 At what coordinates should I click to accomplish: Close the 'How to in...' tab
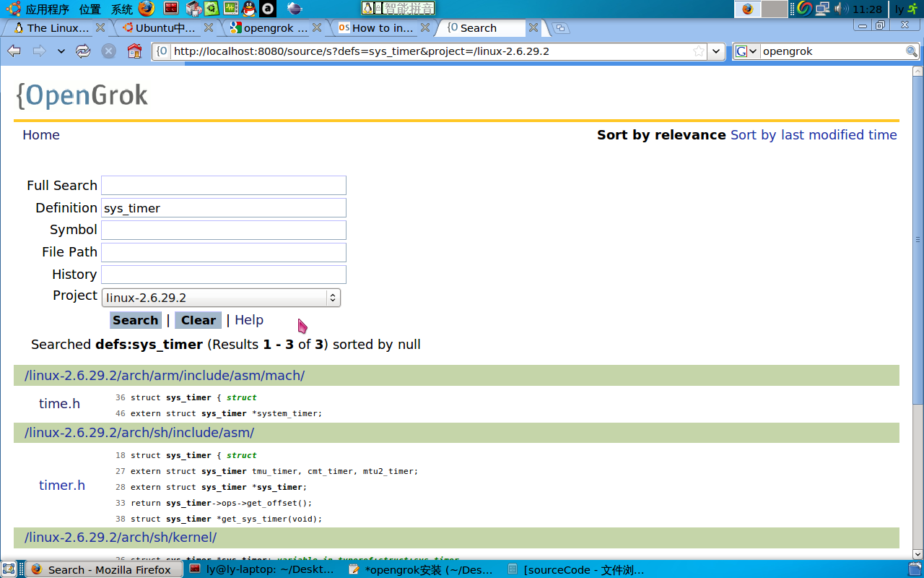coord(425,27)
